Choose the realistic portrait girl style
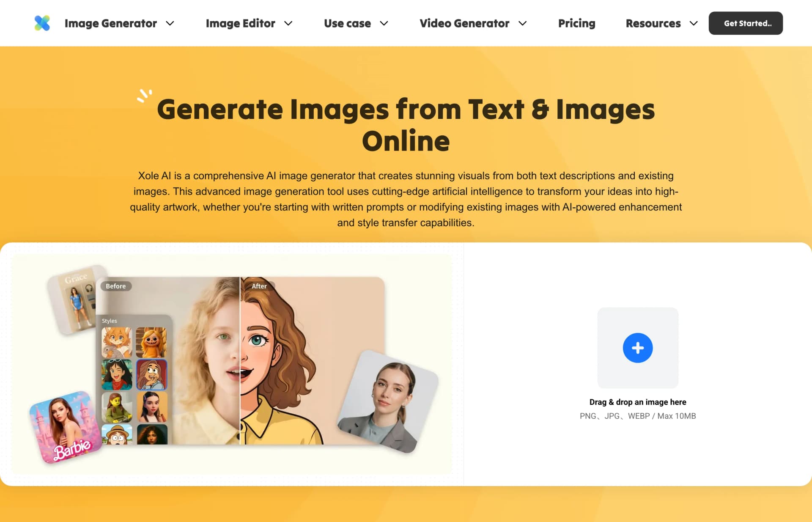This screenshot has height=522, width=812. point(151,406)
